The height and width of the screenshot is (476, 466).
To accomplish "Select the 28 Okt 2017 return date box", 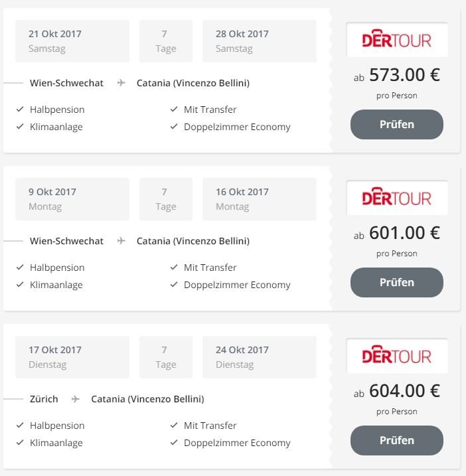I will click(x=260, y=41).
